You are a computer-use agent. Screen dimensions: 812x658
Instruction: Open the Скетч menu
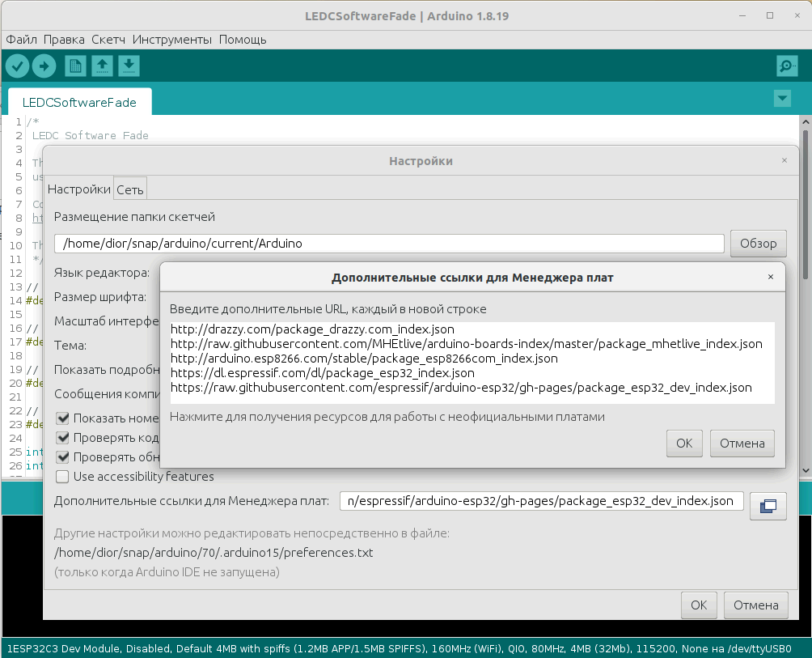(108, 40)
